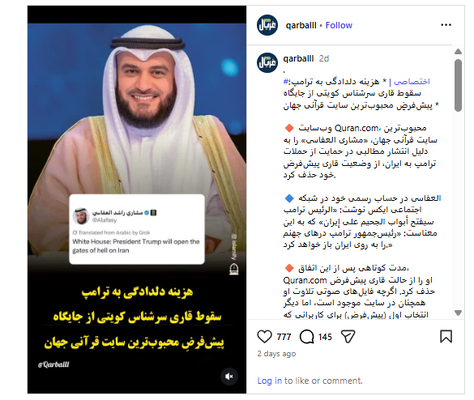Like the post with heart icon

click(x=264, y=337)
